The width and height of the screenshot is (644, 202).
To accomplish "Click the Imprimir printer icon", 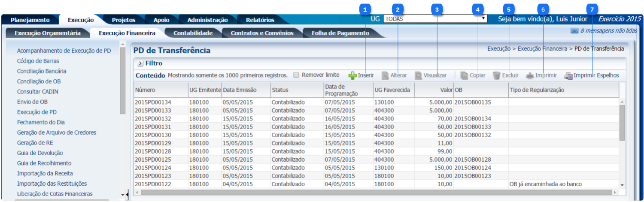I will click(x=530, y=75).
